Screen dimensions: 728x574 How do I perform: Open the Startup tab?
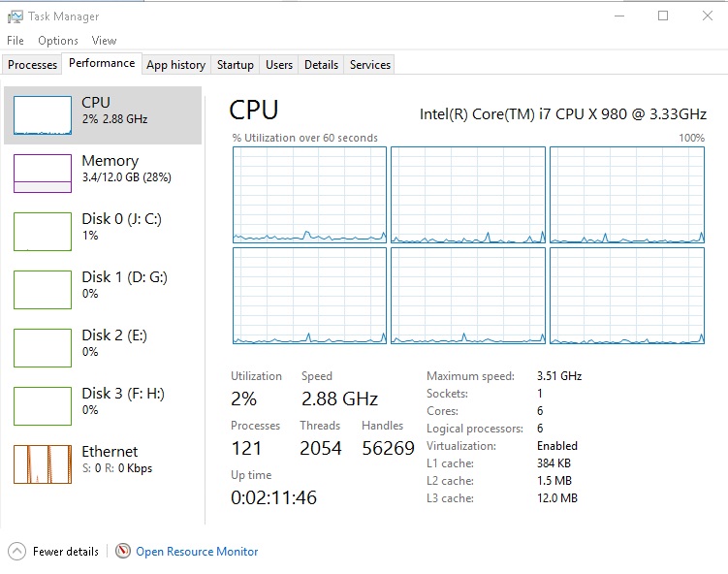(236, 65)
